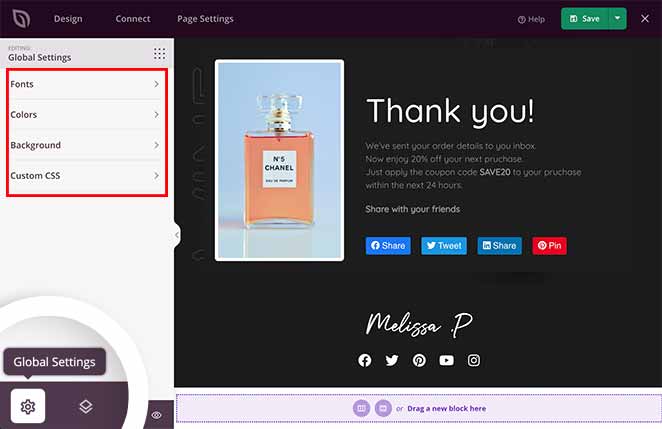Click the YouTube social profile icon

pyautogui.click(x=446, y=360)
